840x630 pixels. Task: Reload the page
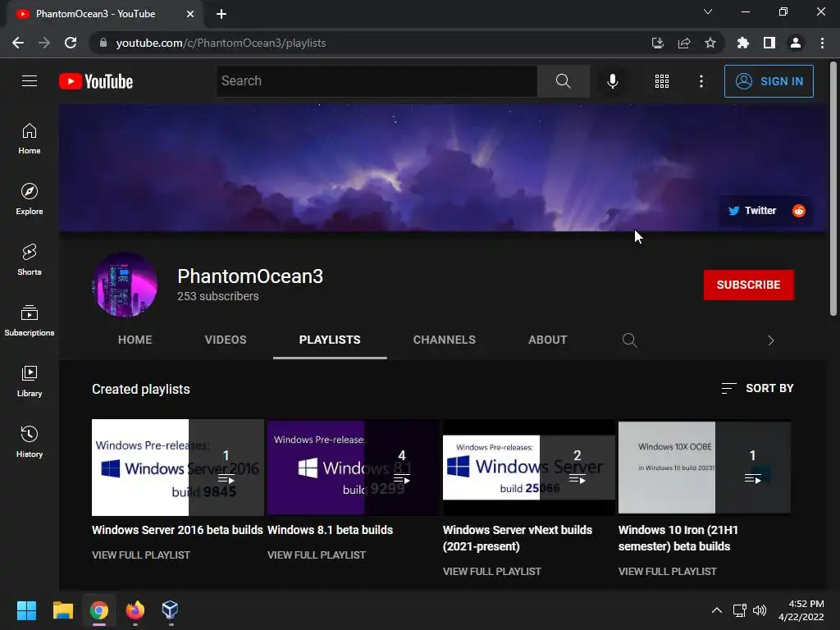pos(71,43)
